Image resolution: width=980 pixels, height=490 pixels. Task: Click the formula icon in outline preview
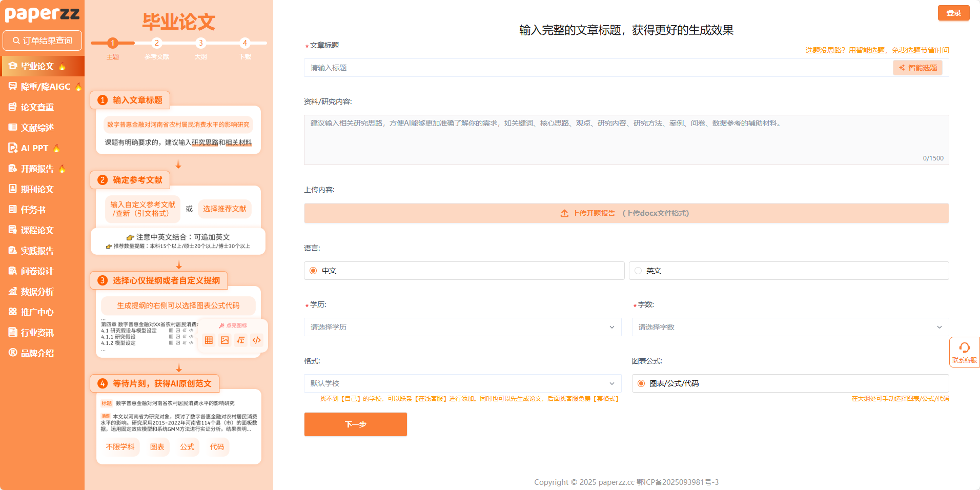point(240,340)
